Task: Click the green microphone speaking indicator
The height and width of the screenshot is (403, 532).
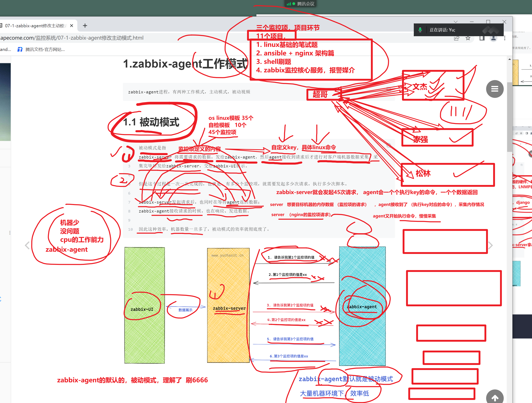Action: (x=420, y=30)
